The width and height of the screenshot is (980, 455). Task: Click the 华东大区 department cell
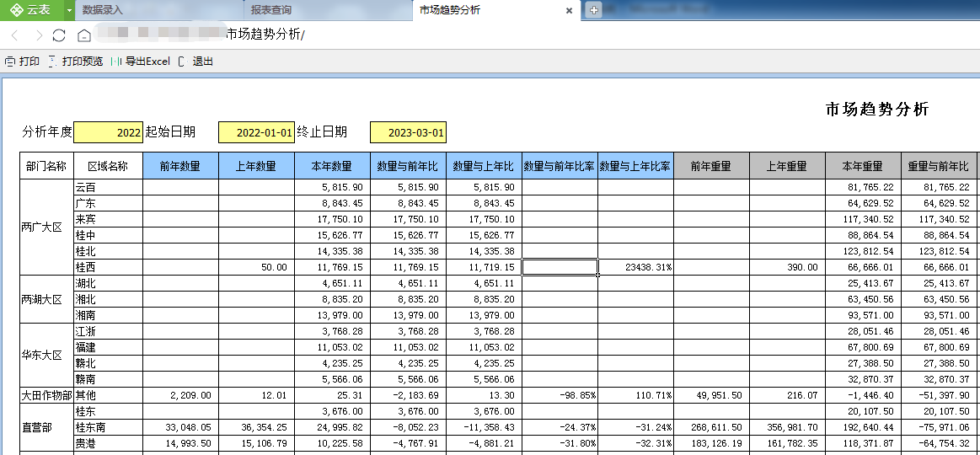pyautogui.click(x=46, y=355)
